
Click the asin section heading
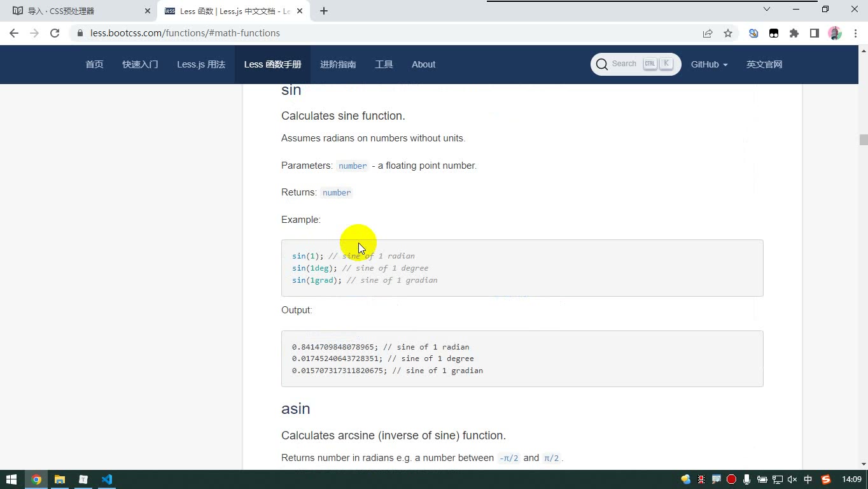(296, 409)
